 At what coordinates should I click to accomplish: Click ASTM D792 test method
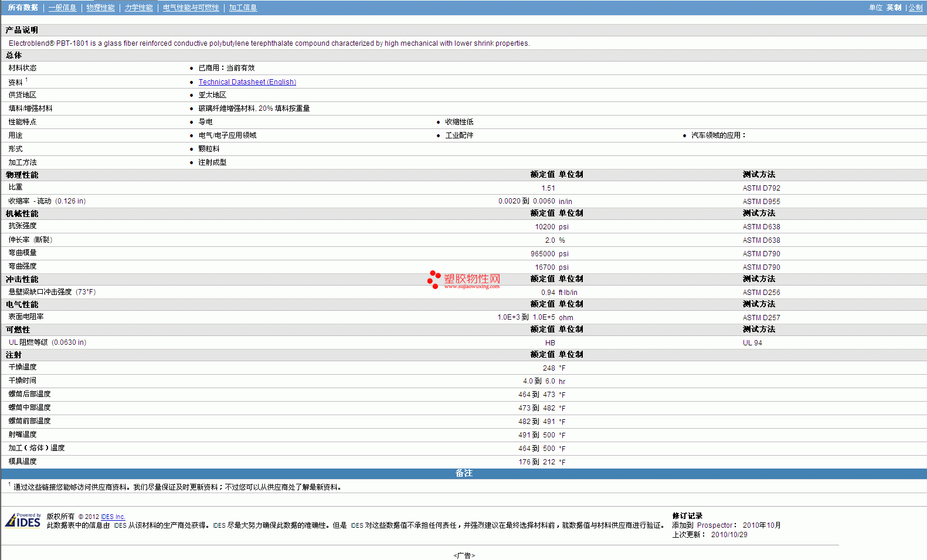(x=761, y=188)
